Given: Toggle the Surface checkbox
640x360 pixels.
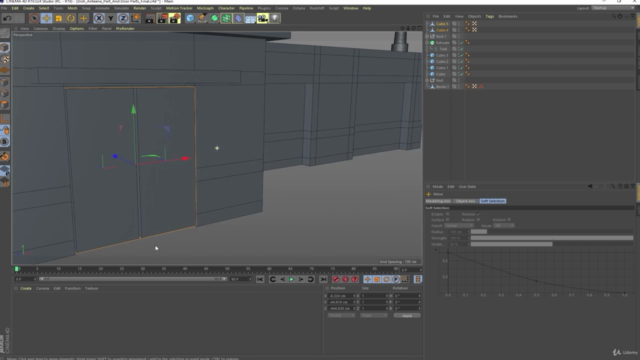Looking at the screenshot, I should click(x=448, y=220).
